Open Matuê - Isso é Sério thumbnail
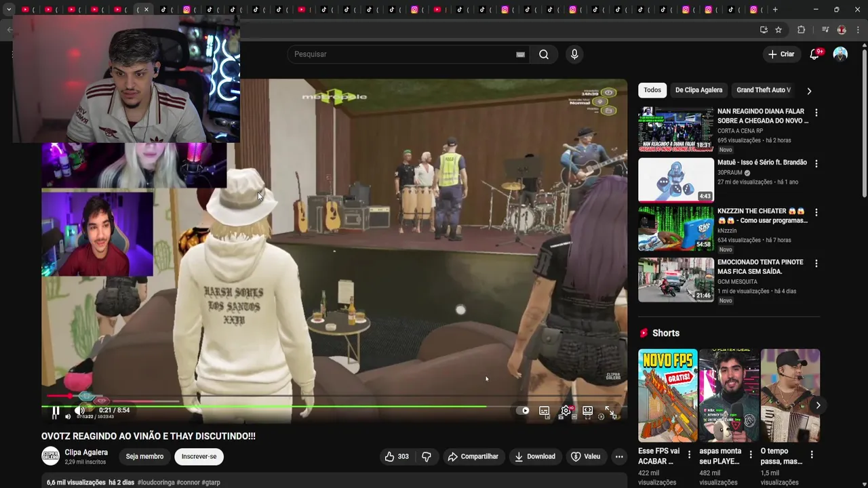The height and width of the screenshot is (488, 868). (x=676, y=180)
